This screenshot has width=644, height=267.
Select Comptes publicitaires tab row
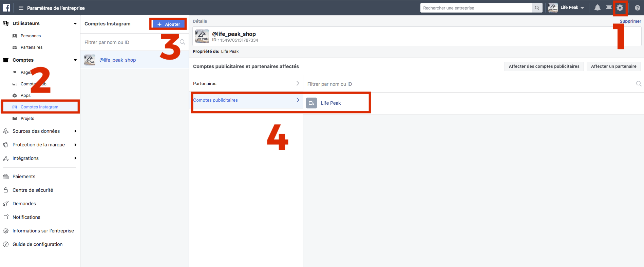coord(246,100)
